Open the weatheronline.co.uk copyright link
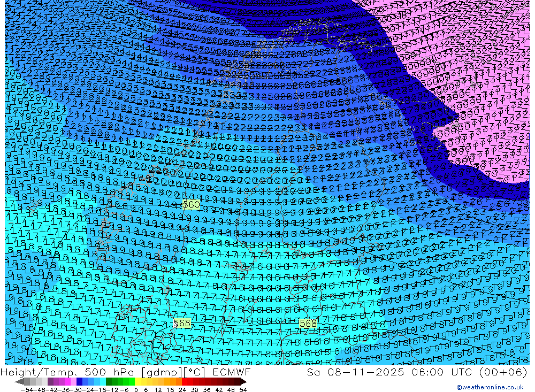535x392 pixels. click(490, 387)
